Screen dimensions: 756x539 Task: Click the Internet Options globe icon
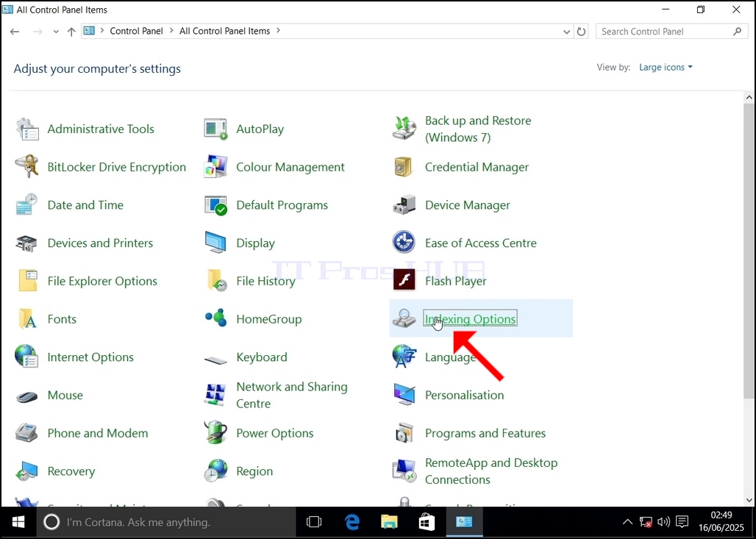(x=27, y=357)
